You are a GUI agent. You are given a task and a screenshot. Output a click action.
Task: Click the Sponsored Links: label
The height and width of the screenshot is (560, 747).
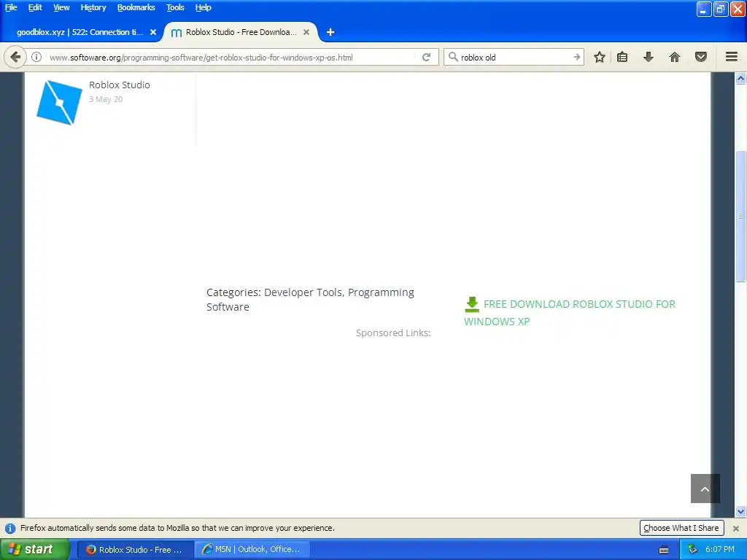click(x=393, y=332)
